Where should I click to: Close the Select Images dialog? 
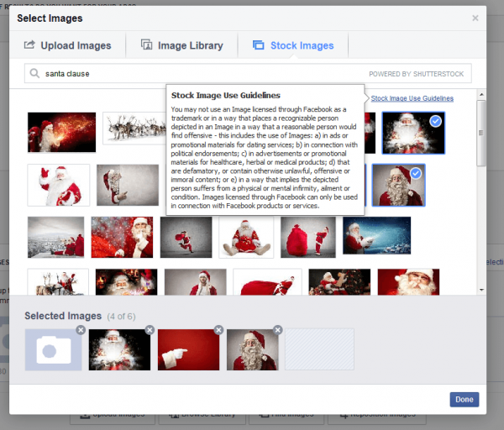point(475,18)
